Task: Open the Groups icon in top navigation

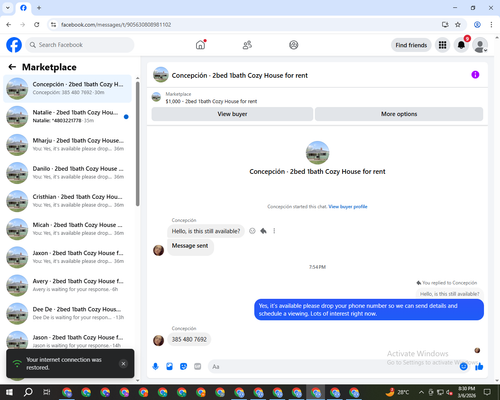Action: click(294, 45)
